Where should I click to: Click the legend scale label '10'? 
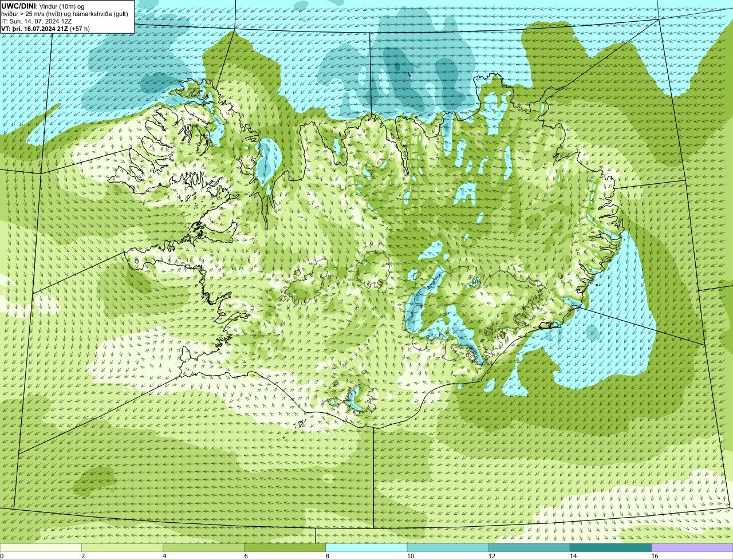tap(411, 556)
